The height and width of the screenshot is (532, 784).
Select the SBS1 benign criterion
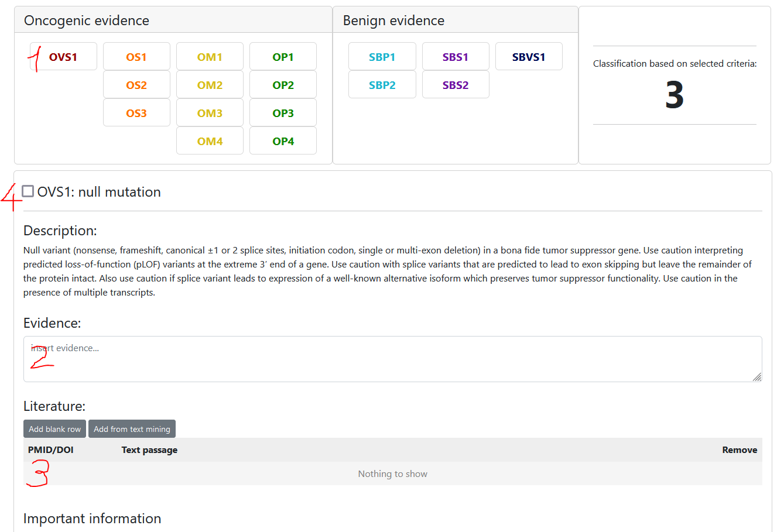pos(456,57)
